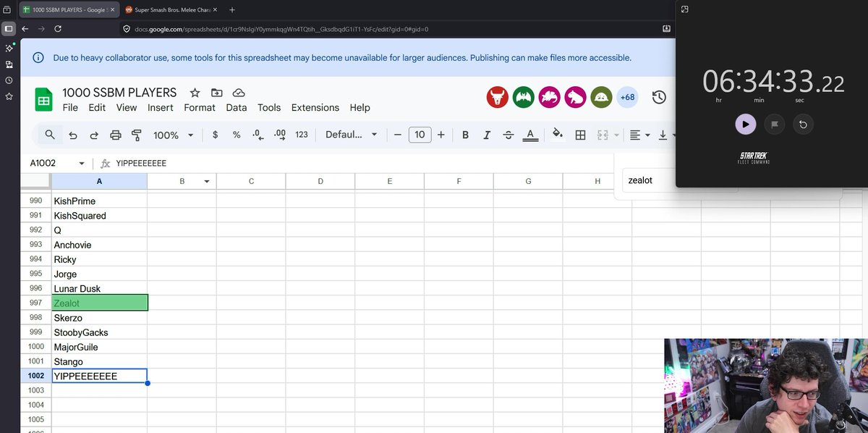Increase font size with plus button
868x433 pixels.
[x=441, y=135]
